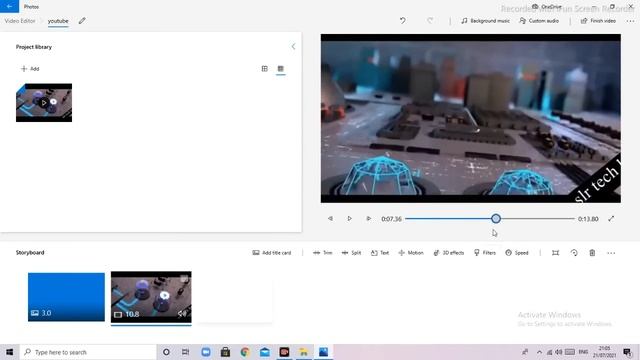Redo the last undone action

point(430,20)
